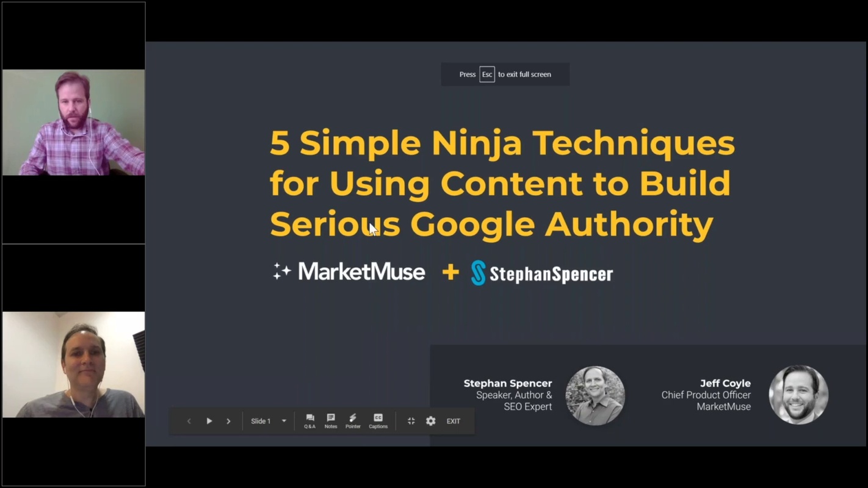Exit full screen via the compress icon
The image size is (868, 488).
tap(411, 421)
